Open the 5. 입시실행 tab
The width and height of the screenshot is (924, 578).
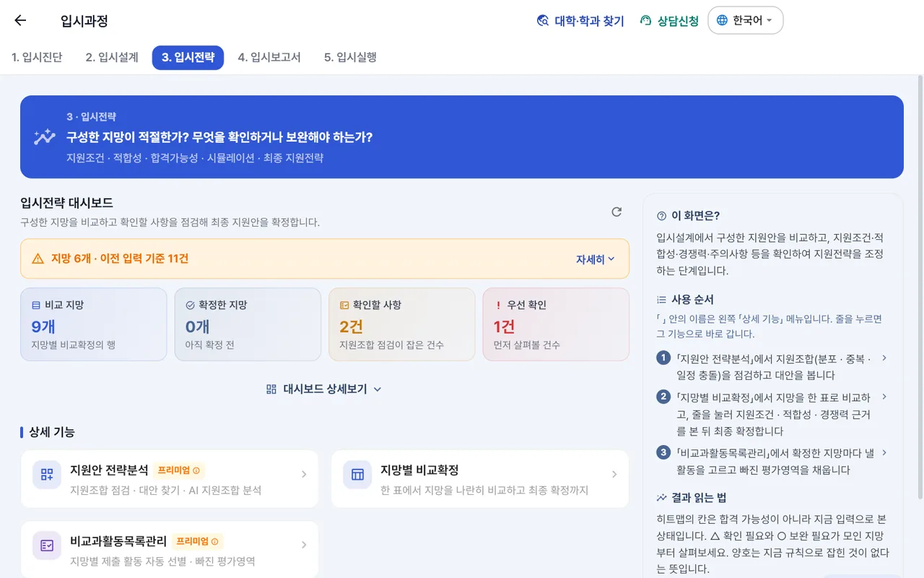[x=351, y=57]
